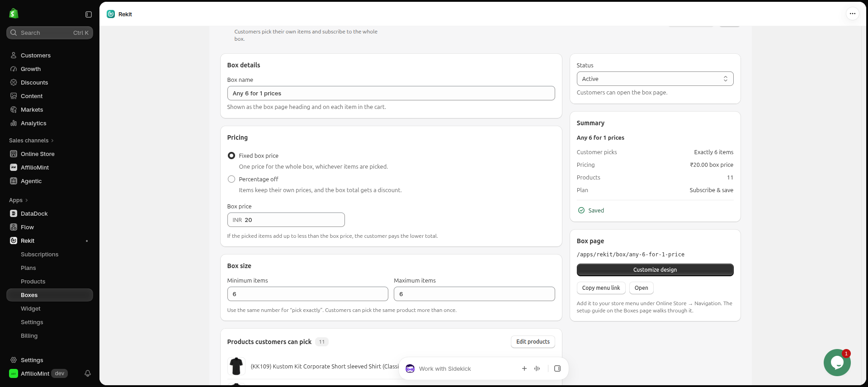This screenshot has width=868, height=387.
Task: Open the three-dot more actions menu
Action: click(x=852, y=14)
